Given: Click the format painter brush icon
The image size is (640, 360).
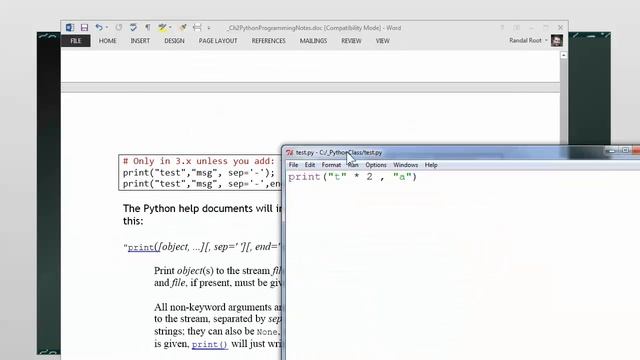Looking at the screenshot, I should coord(183,28).
